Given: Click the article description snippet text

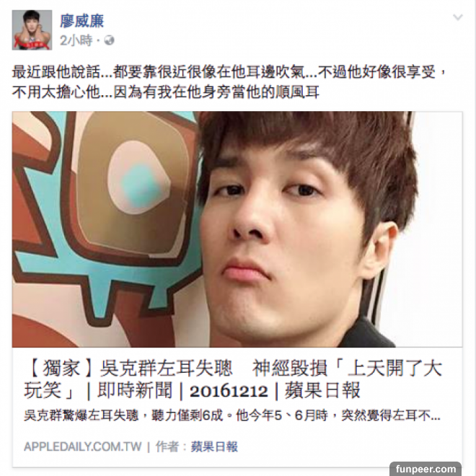Looking at the screenshot, I should coord(232,415).
